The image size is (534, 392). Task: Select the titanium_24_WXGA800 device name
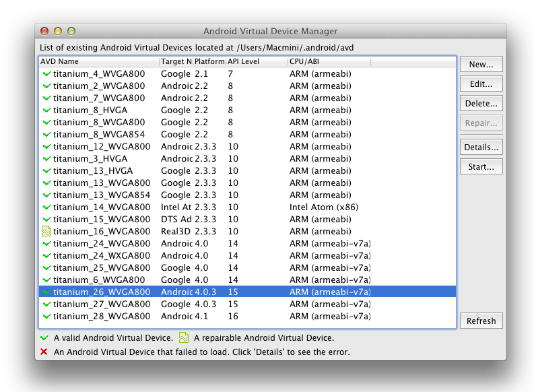click(x=102, y=255)
